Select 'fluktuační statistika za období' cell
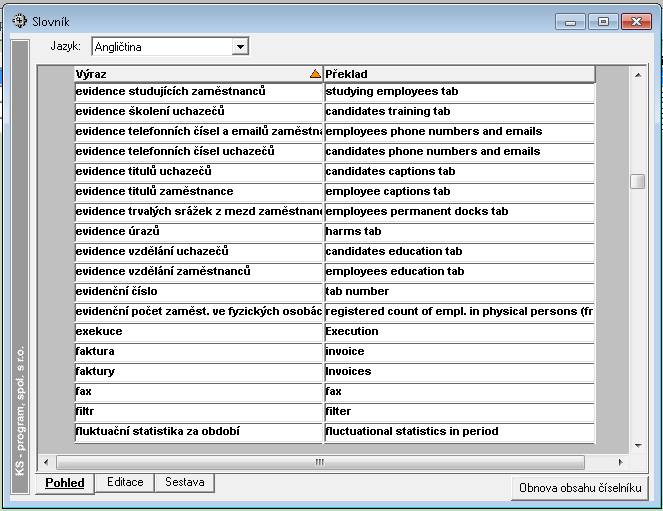663x511 pixels. [198, 432]
